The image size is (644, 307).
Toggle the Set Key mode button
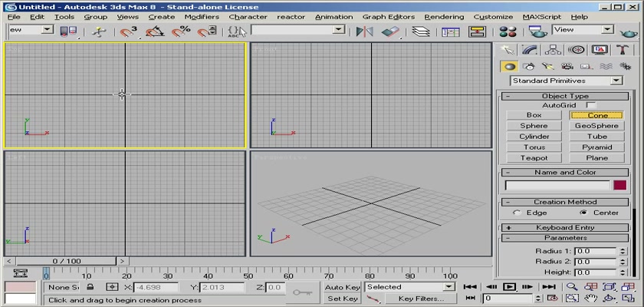342,299
